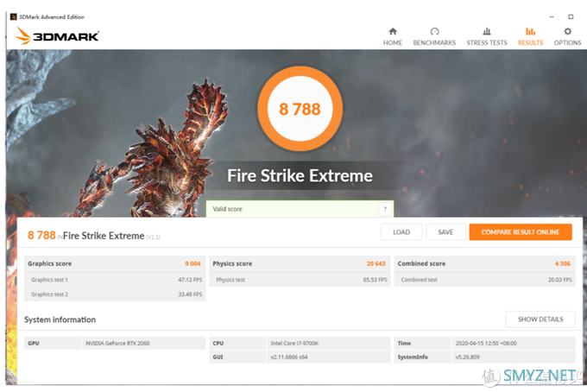Click the Home house icon
The image size is (587, 392).
(392, 31)
